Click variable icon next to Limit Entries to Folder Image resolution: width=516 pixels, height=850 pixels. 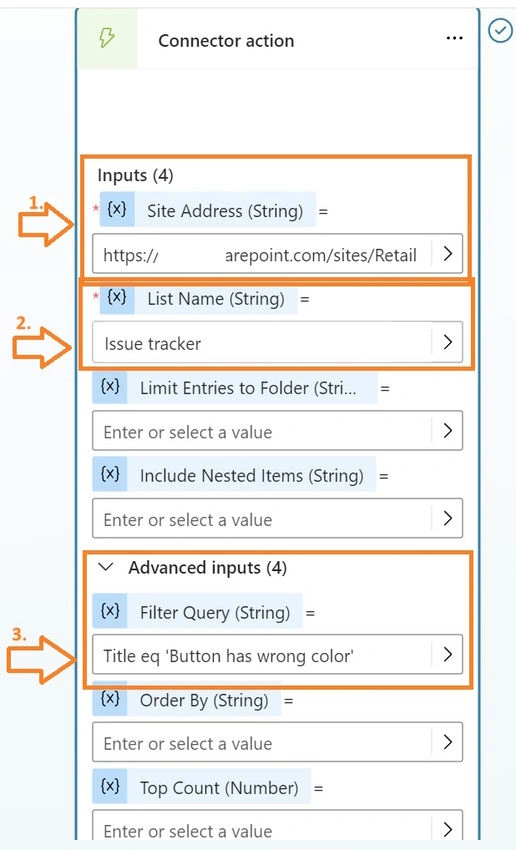(110, 387)
